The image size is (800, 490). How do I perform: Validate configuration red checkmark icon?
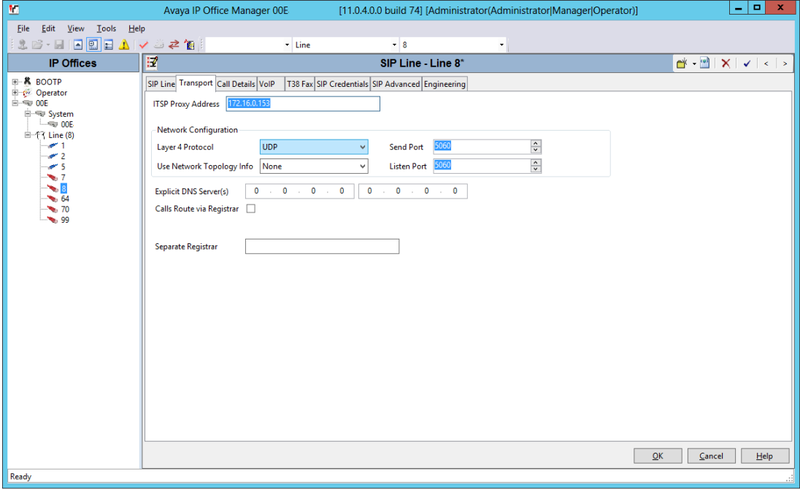(143, 45)
